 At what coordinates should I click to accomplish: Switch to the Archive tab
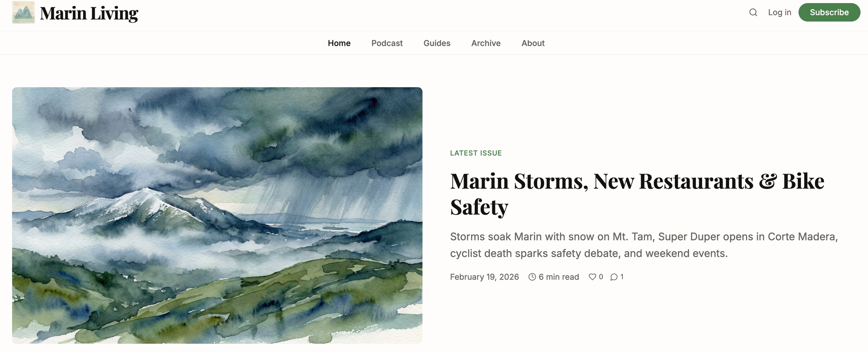click(x=486, y=43)
